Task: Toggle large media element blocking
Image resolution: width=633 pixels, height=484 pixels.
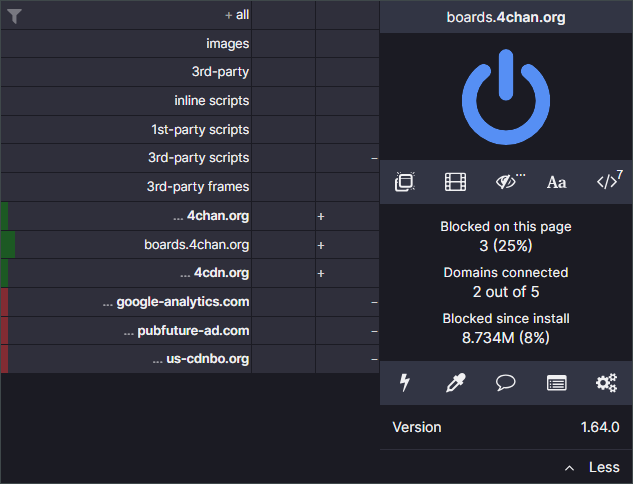Action: (x=455, y=182)
